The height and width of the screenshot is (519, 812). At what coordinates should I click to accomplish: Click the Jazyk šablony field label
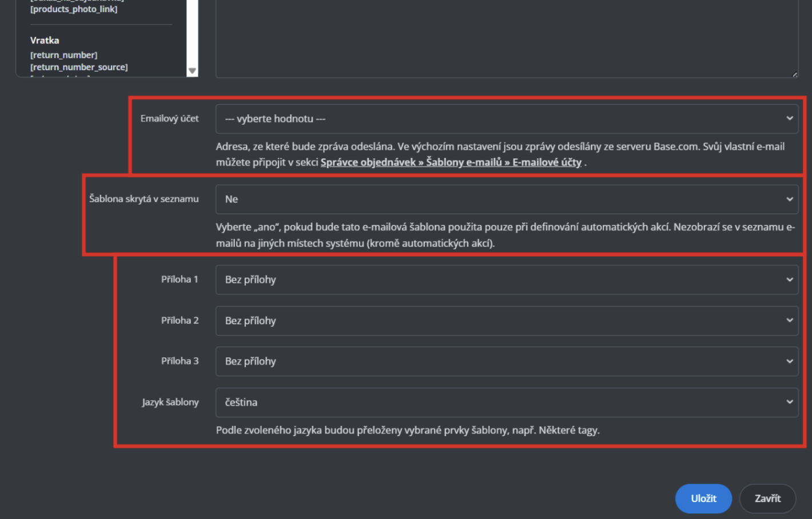(170, 402)
